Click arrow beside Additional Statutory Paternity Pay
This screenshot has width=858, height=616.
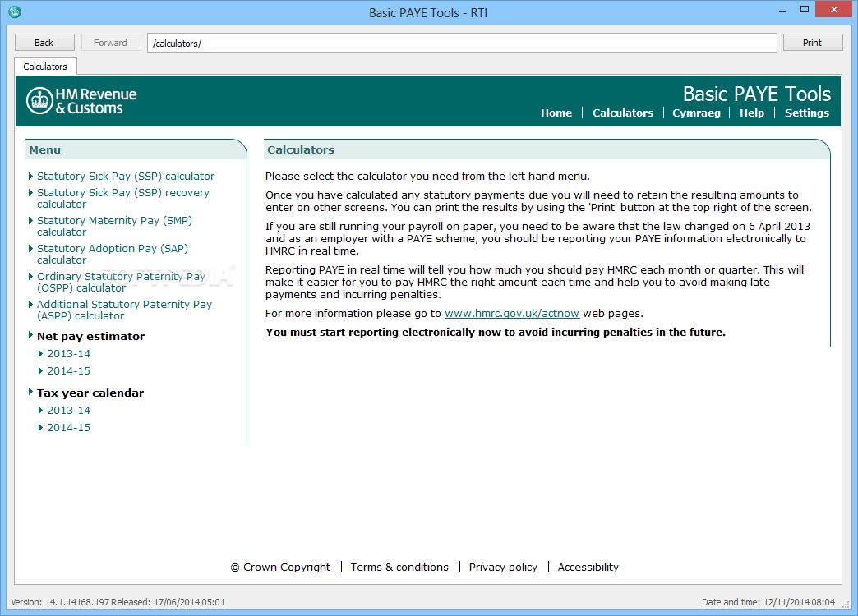[30, 304]
